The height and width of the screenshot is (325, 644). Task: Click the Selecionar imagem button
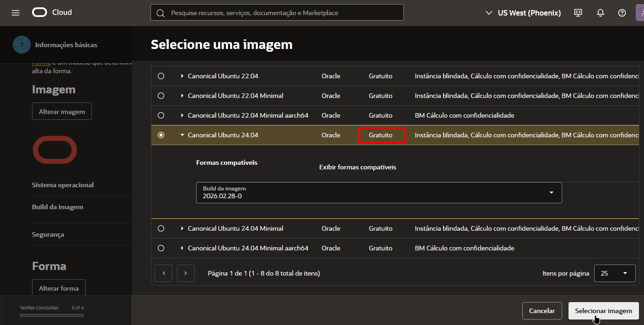pos(604,311)
